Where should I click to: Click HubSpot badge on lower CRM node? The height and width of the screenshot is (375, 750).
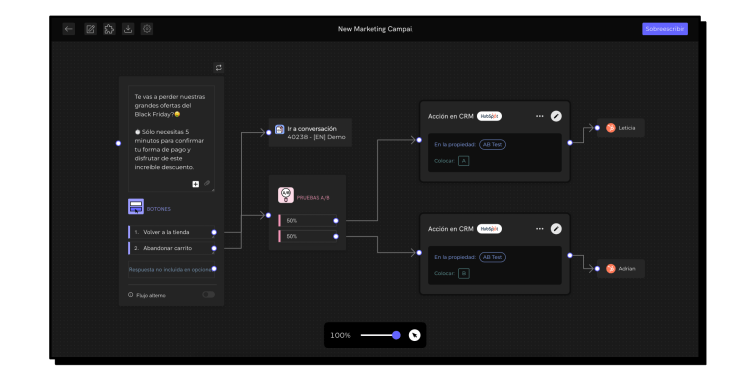[x=489, y=229]
